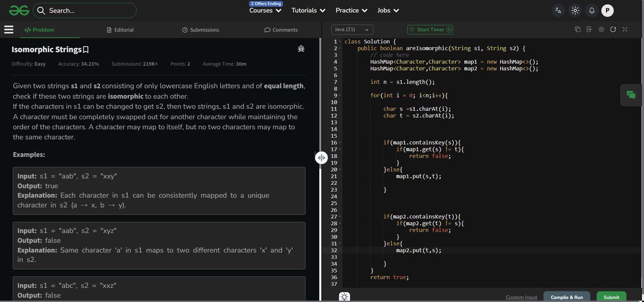Viewport: 644px width, 302px height.
Task: Fold the method at line 2
Action: point(340,48)
